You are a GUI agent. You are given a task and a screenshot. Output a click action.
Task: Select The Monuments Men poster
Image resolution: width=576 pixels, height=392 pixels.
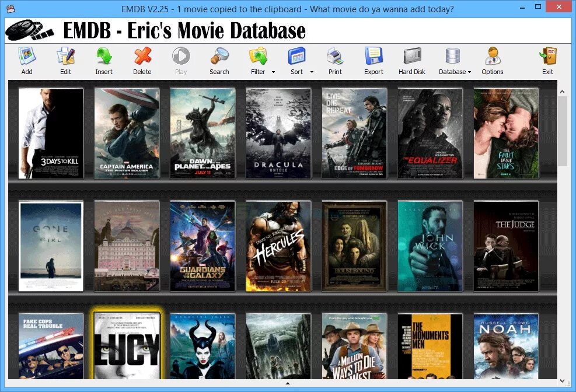(x=430, y=346)
